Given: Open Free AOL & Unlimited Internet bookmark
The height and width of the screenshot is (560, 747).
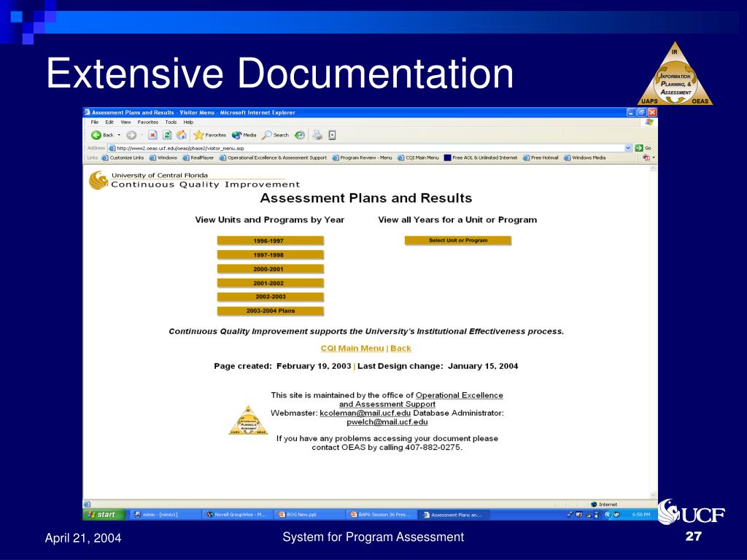Looking at the screenshot, I should click(x=481, y=157).
